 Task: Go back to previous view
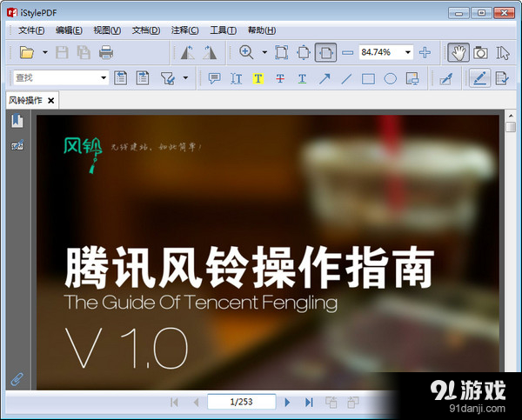331,403
